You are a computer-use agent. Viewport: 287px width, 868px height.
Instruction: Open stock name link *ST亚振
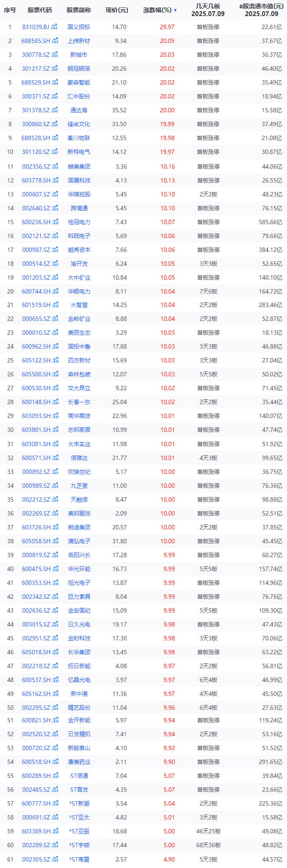pyautogui.click(x=79, y=831)
